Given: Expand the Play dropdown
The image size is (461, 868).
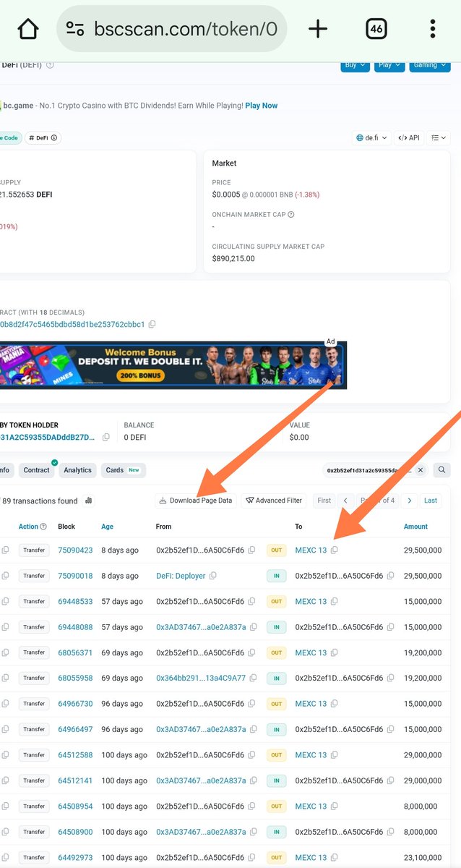Looking at the screenshot, I should [x=389, y=65].
